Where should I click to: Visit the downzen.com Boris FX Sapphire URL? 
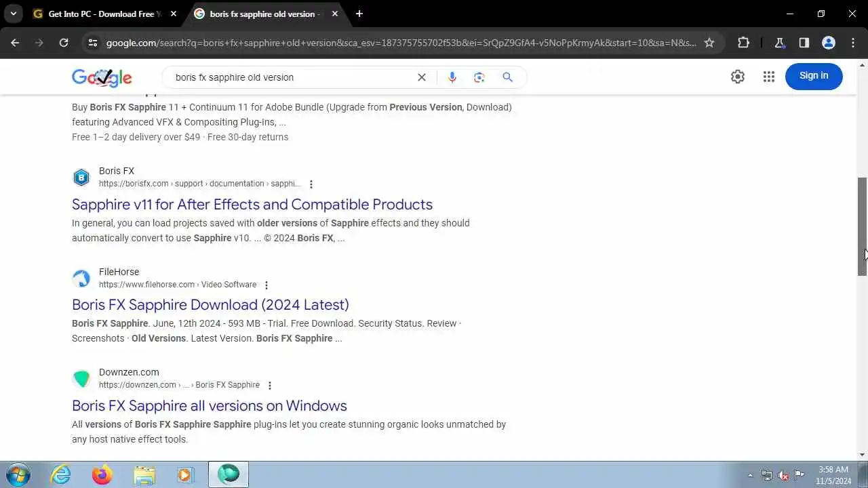(x=179, y=385)
